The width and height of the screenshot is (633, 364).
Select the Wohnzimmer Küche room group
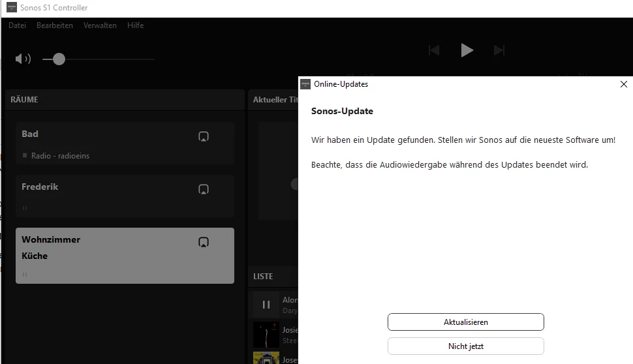[x=125, y=256]
